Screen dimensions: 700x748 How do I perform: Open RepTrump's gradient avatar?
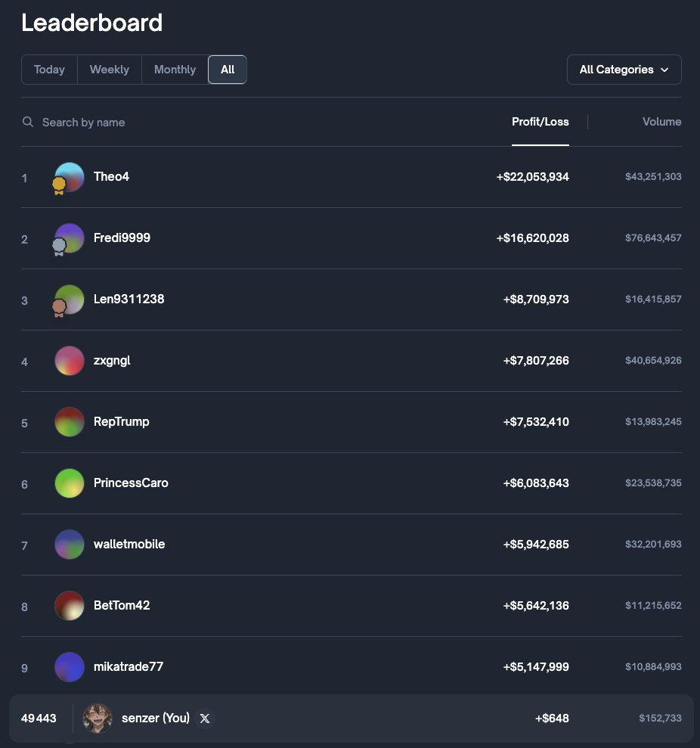click(x=70, y=422)
